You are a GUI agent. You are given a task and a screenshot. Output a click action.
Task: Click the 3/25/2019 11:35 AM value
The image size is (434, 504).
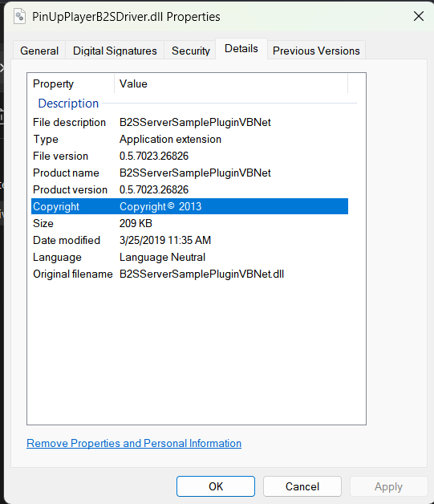tap(165, 240)
